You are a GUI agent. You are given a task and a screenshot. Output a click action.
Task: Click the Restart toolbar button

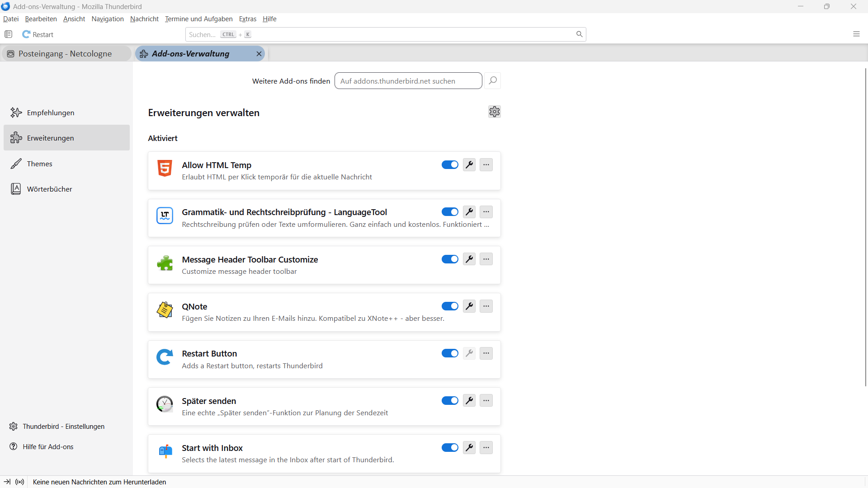click(x=38, y=35)
